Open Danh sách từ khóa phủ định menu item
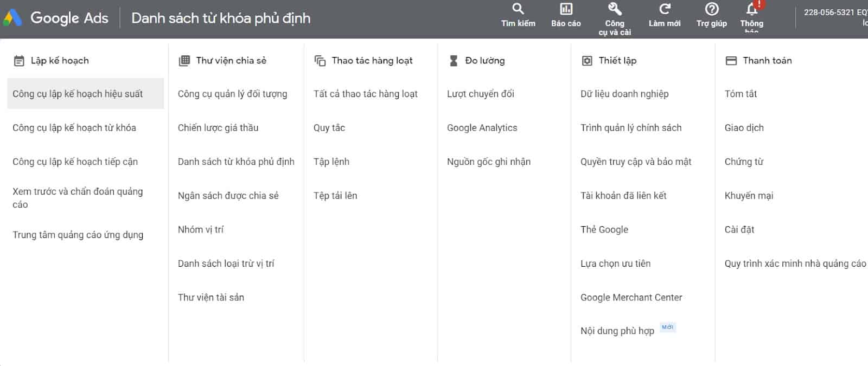The image size is (868, 366). pyautogui.click(x=236, y=162)
